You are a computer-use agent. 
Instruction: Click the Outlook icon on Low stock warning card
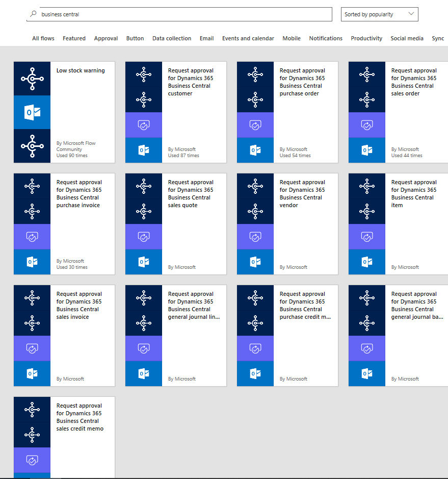(x=32, y=112)
